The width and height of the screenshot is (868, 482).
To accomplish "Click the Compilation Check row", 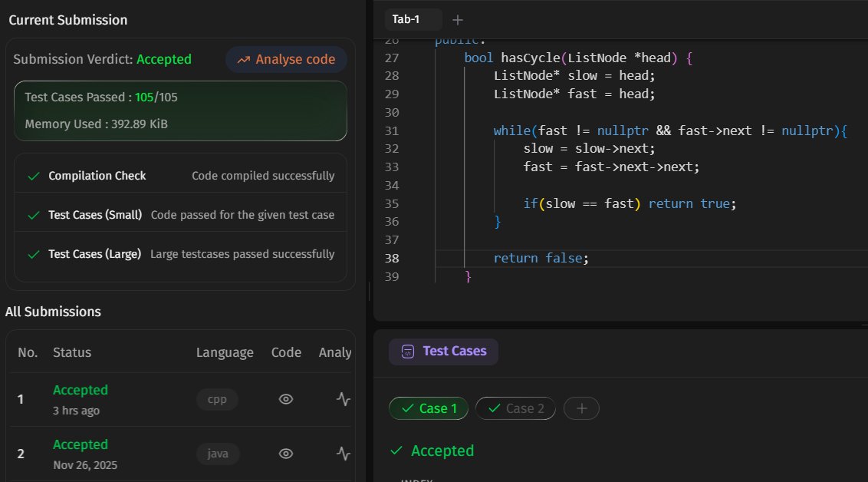I will (180, 176).
